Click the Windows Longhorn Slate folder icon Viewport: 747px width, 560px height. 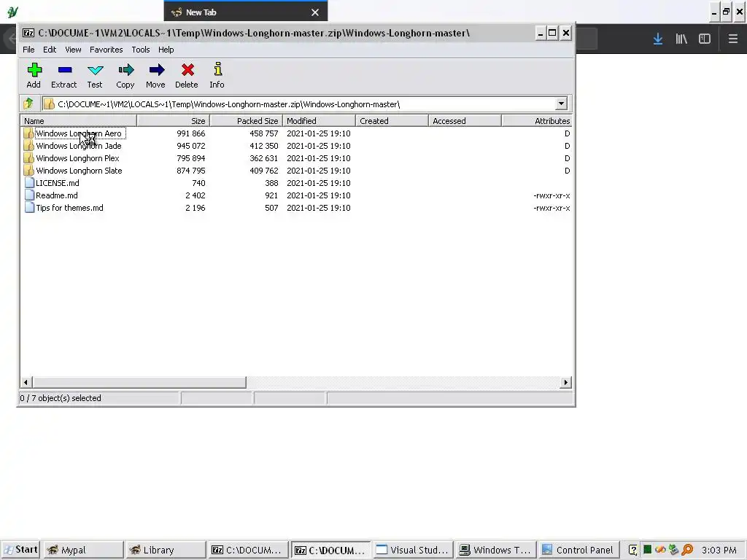click(28, 171)
